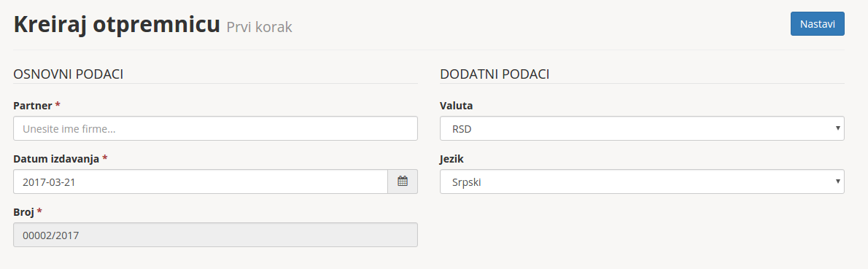868x269 pixels.
Task: Open the calendar date picker icon
Action: tap(403, 181)
